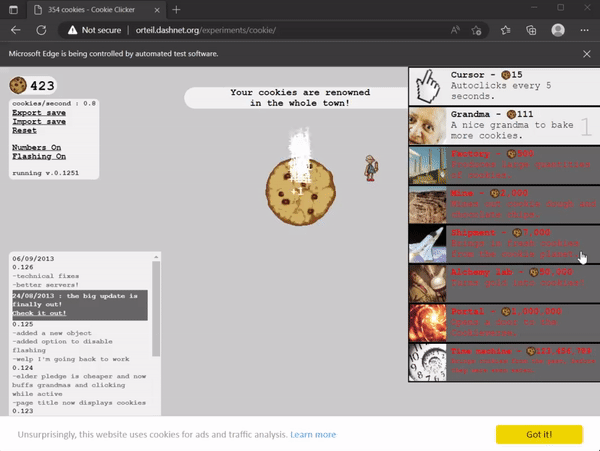Open a new browser tab

pos(176,10)
